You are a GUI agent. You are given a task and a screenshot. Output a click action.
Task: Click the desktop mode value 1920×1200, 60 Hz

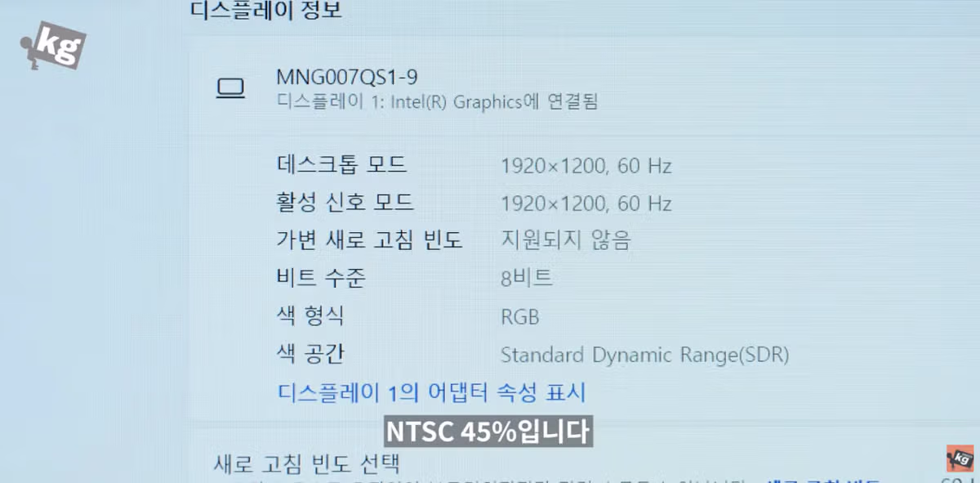tap(586, 167)
